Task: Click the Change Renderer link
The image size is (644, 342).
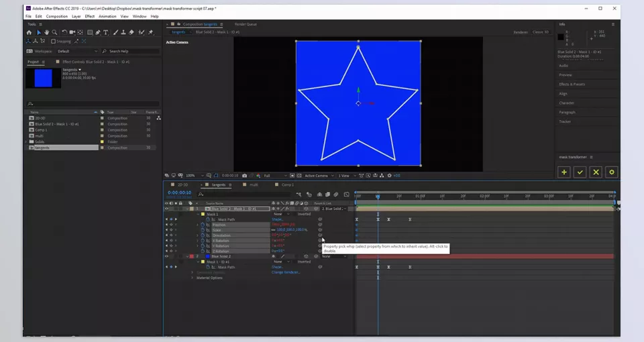Action: click(x=286, y=272)
